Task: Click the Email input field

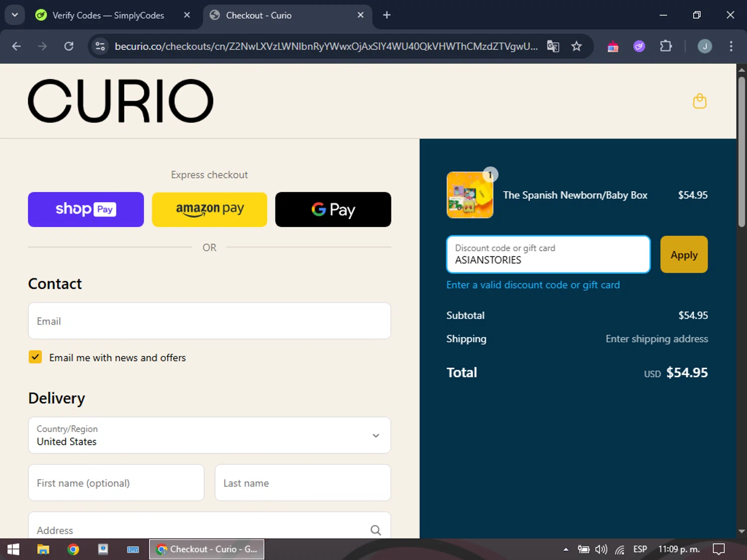Action: (x=210, y=321)
